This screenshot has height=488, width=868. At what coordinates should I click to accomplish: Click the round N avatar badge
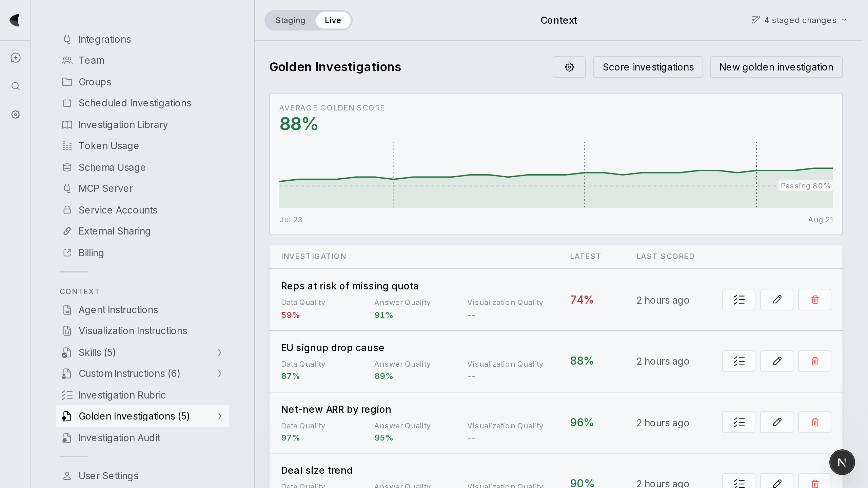[842, 462]
